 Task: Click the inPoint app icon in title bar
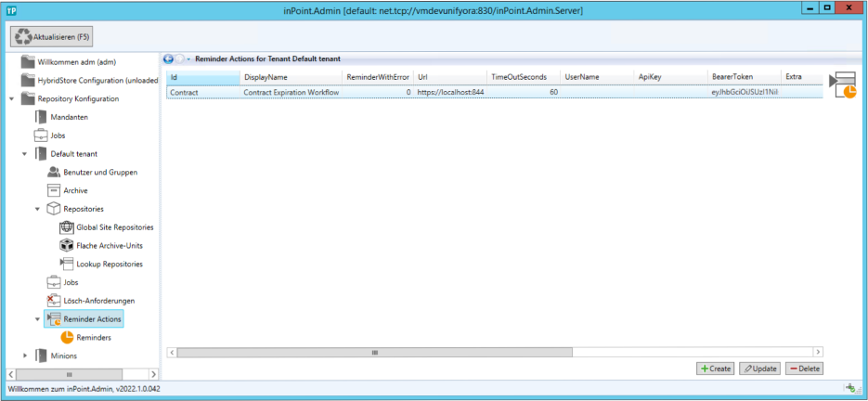point(9,9)
